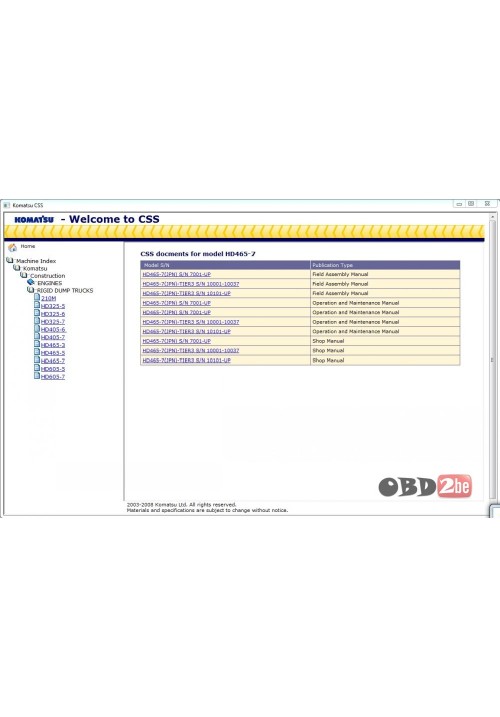Screen dimensions: 500x717
Task: Click the Komatsu CSS window title icon
Action: (6, 205)
